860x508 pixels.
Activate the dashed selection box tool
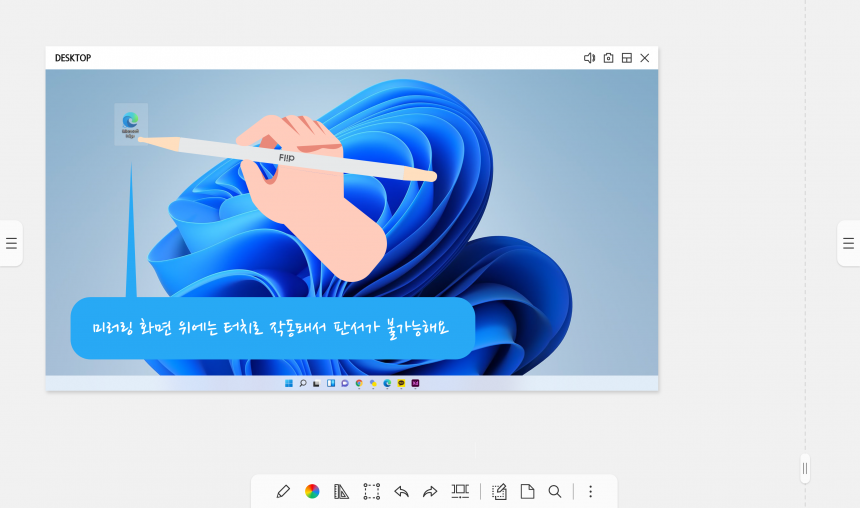coord(371,492)
